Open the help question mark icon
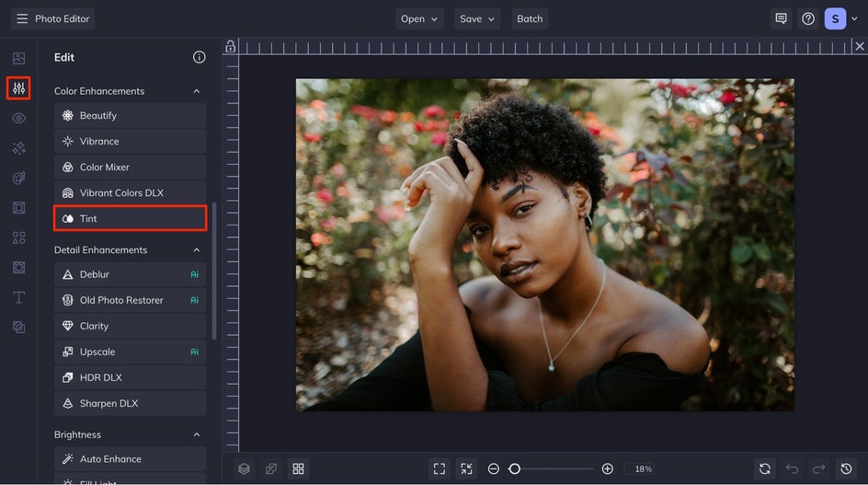The image size is (868, 485). point(808,18)
